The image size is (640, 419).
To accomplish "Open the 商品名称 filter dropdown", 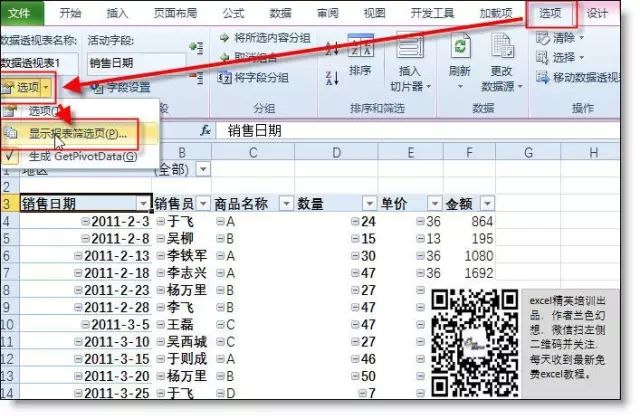I will coord(286,203).
